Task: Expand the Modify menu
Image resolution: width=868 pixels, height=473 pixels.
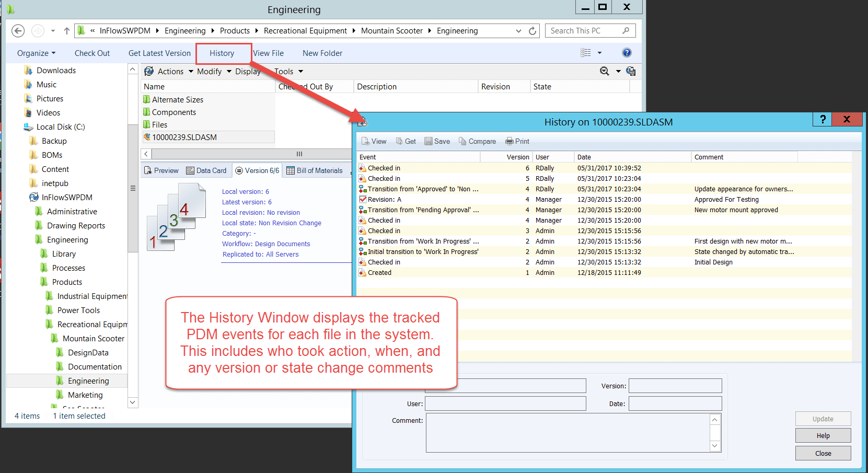Action: (x=214, y=72)
